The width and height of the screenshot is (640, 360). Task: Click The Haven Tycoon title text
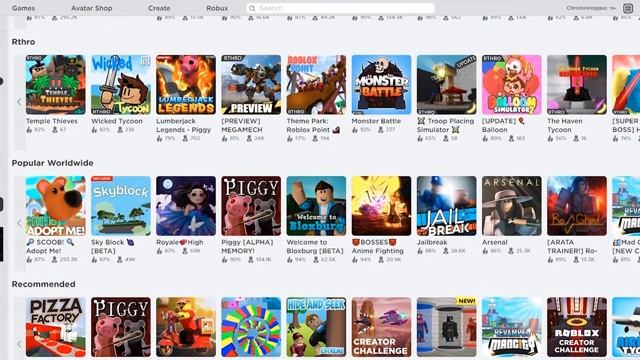coord(565,125)
